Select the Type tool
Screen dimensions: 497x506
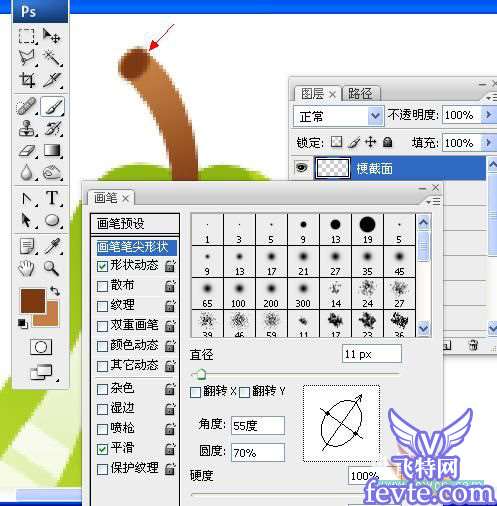pyautogui.click(x=52, y=198)
